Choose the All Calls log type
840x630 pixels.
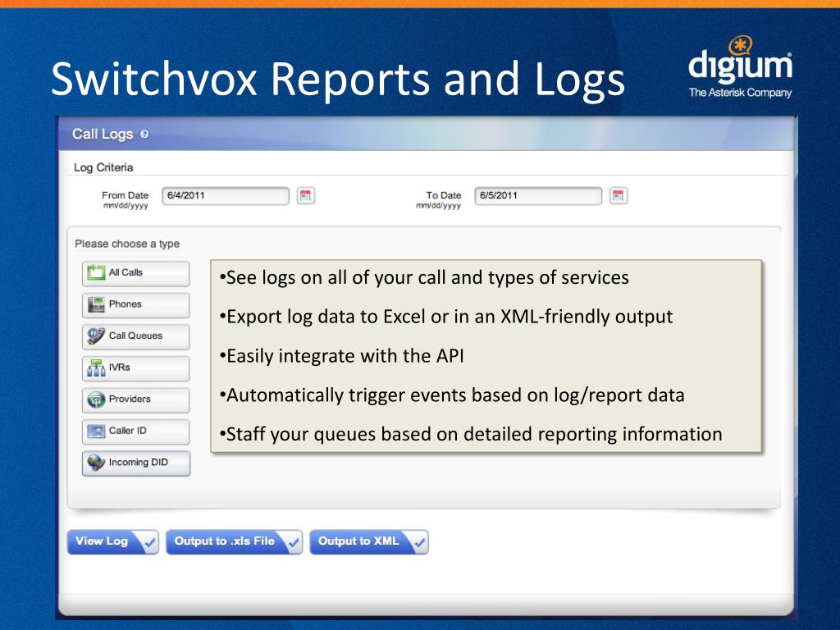point(135,273)
